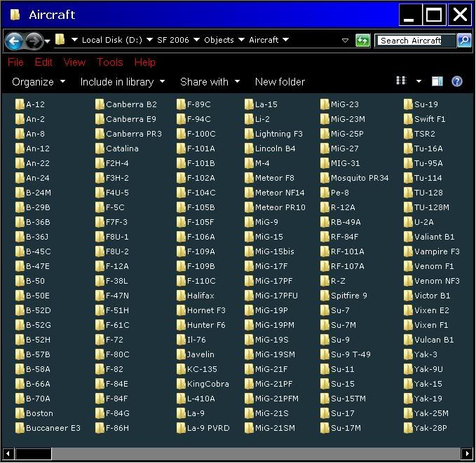The image size is (476, 463).
Task: Click the Buccaneer E3 folder icon
Action: (20, 428)
